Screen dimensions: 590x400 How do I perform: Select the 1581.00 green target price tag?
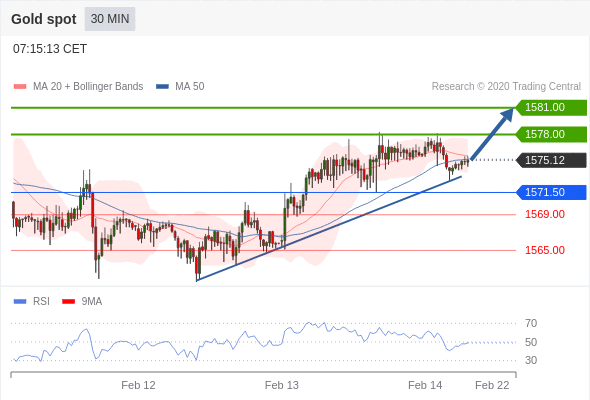tap(551, 108)
